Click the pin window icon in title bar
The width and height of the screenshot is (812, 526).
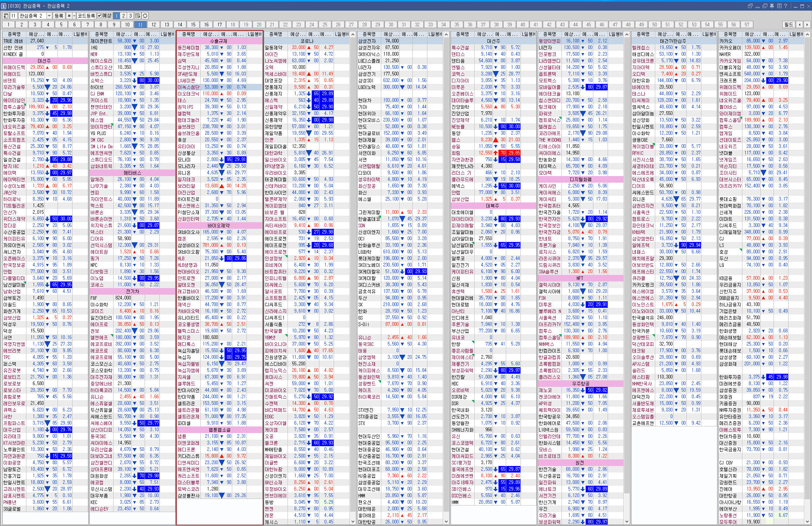coord(772,6)
